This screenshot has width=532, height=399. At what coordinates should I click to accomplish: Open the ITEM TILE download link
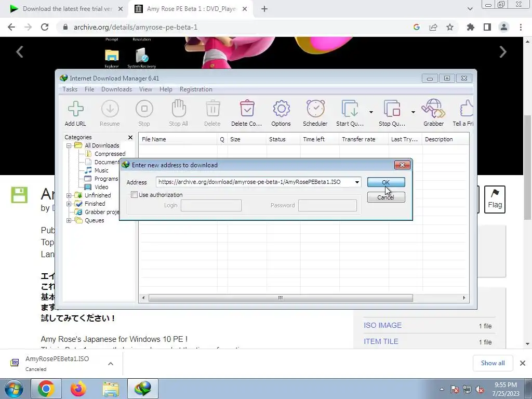tap(381, 342)
